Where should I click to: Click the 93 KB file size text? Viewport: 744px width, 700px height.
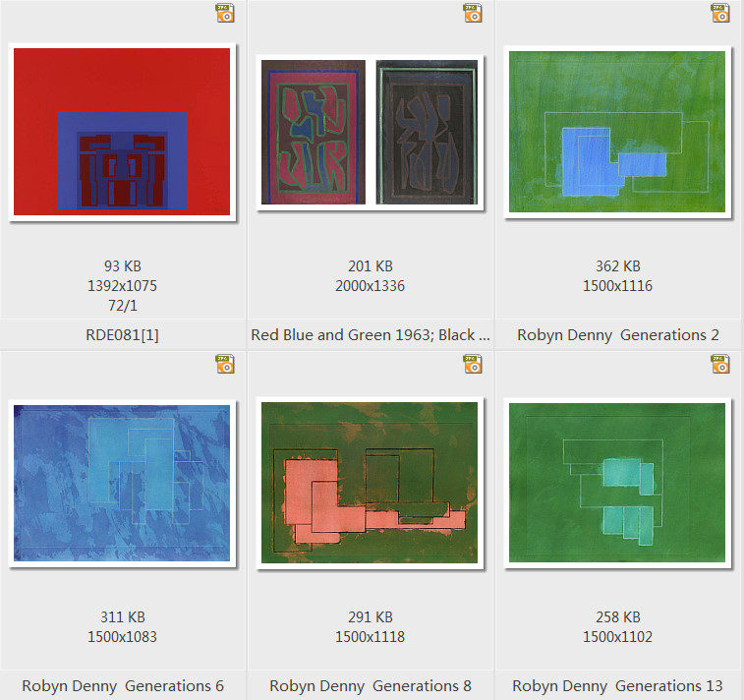click(x=123, y=266)
